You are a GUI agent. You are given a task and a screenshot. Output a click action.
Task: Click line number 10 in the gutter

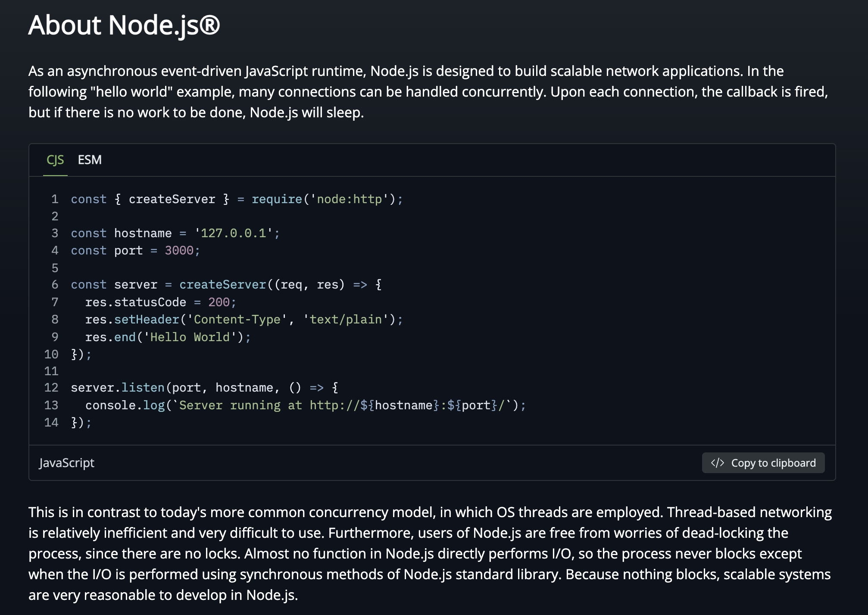pos(51,355)
